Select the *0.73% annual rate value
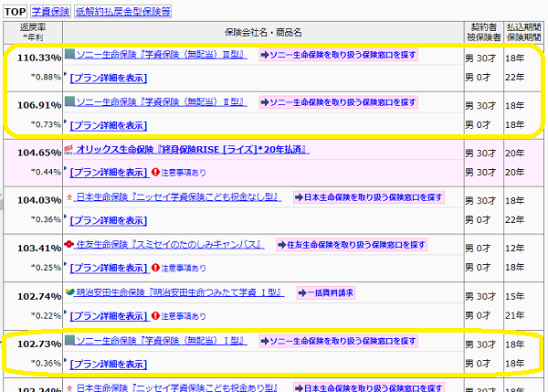 pos(47,124)
